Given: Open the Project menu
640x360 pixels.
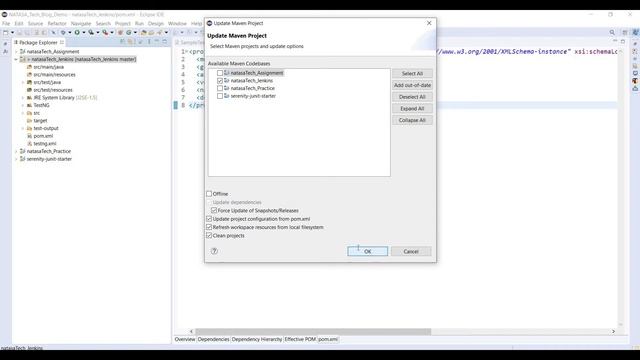Looking at the screenshot, I should (x=122, y=24).
